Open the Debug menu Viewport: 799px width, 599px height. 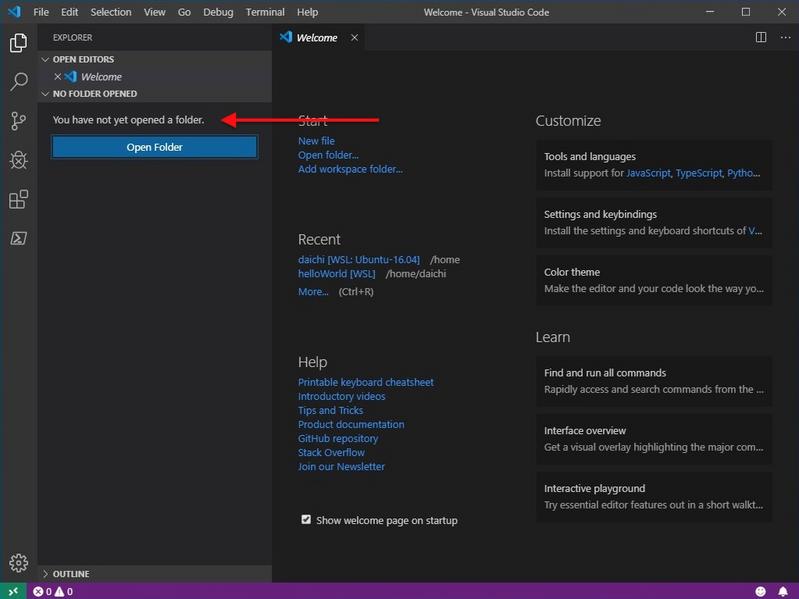pos(218,12)
